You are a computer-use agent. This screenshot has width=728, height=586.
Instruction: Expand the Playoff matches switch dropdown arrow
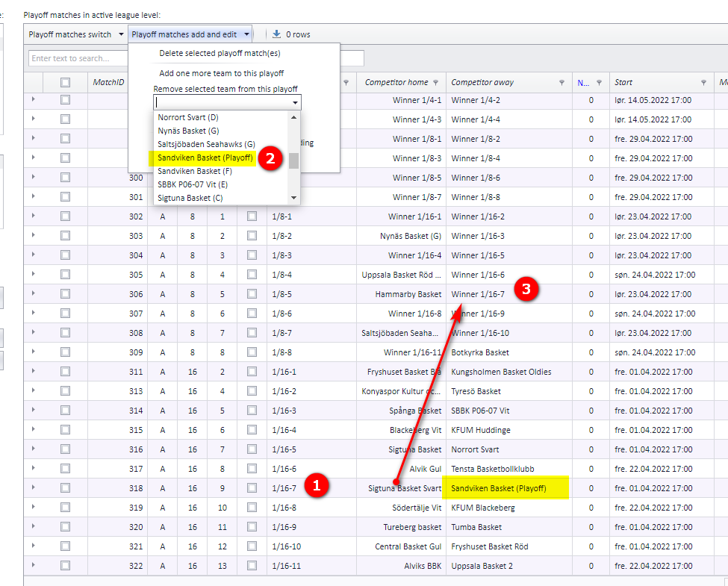click(121, 34)
